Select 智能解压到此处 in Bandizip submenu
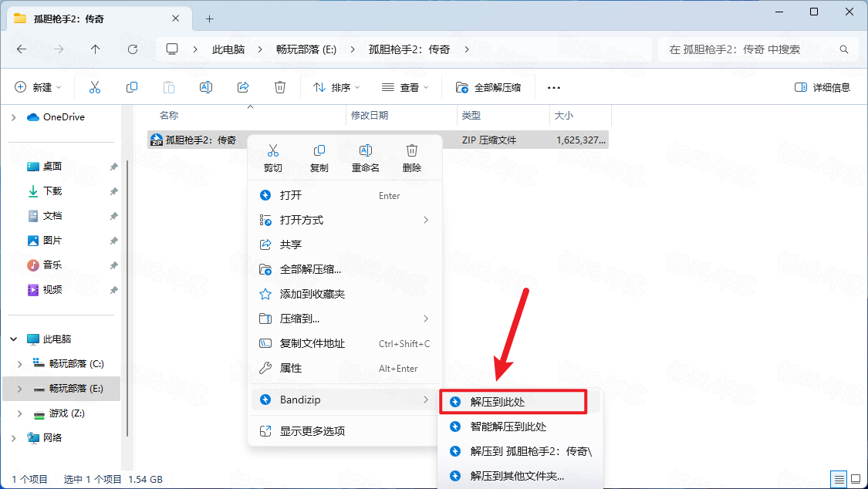868x489 pixels. coord(519,427)
